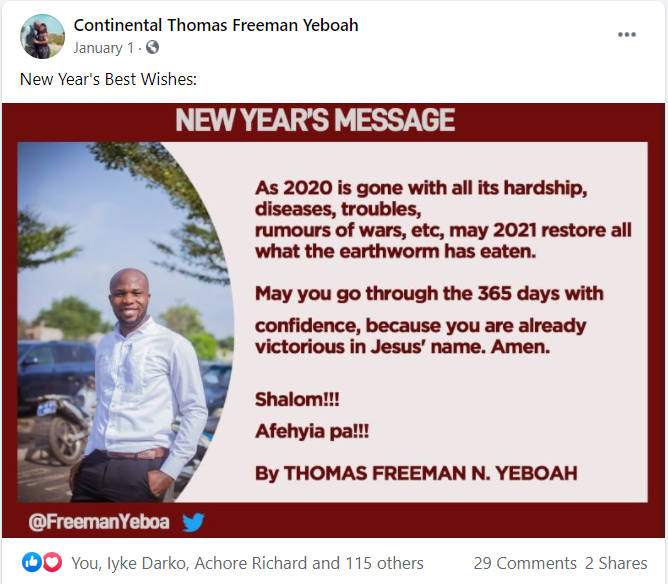Click the "365 days" sentence in image
668x584 pixels.
(429, 294)
